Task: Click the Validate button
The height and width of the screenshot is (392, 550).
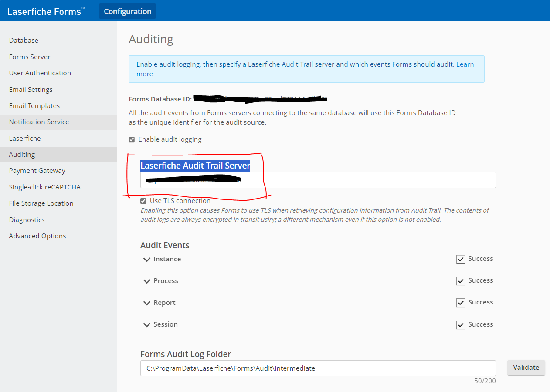Action: (526, 367)
